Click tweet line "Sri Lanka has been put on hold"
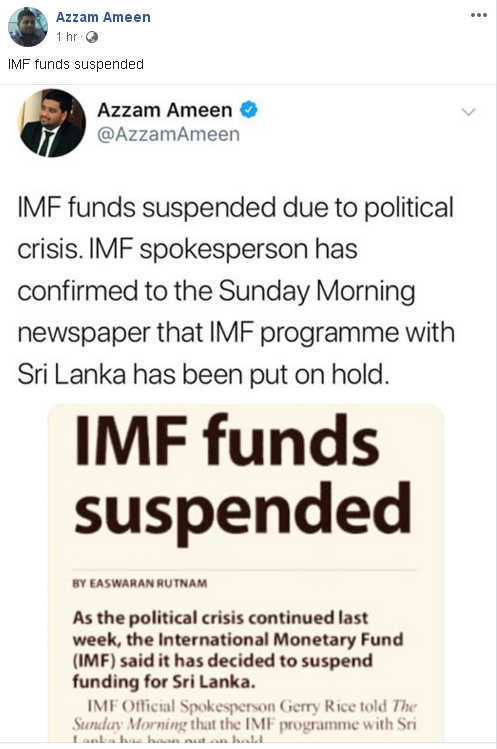 pyautogui.click(x=204, y=374)
